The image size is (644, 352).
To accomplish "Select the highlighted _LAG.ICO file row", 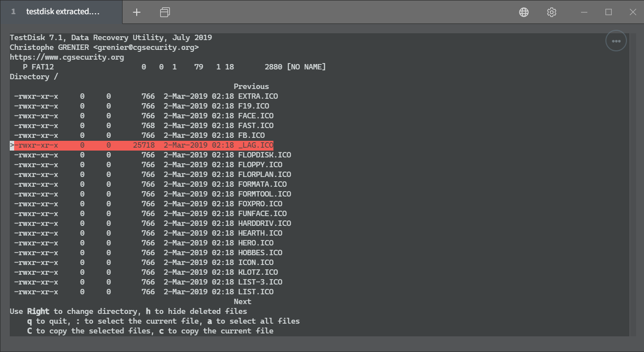I will tap(142, 145).
